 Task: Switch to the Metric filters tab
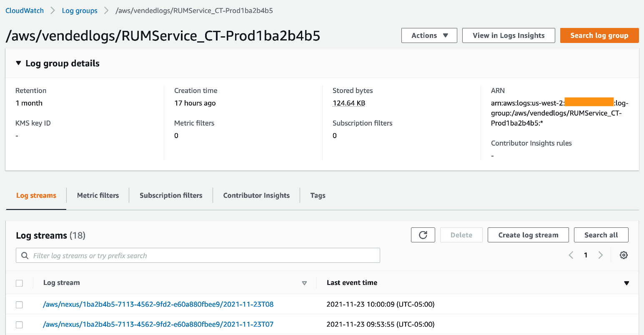pyautogui.click(x=98, y=195)
